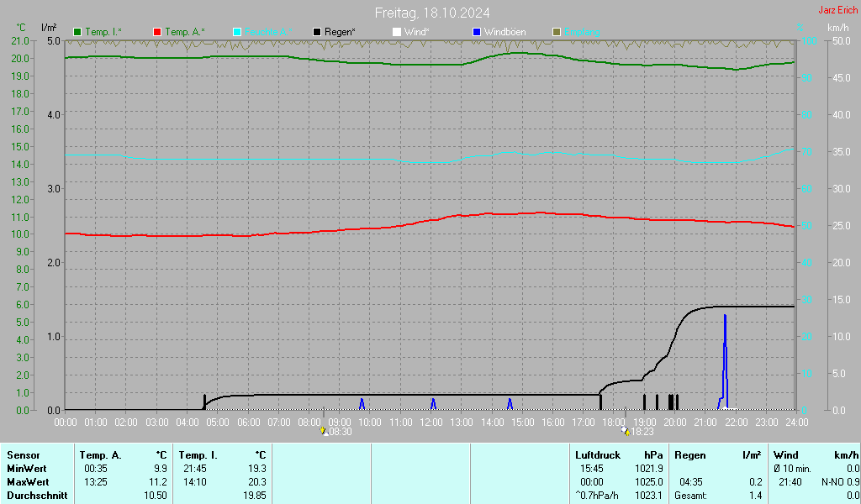Click the '1.4' total rain value
Screen dimensions: 861x504
(x=756, y=496)
